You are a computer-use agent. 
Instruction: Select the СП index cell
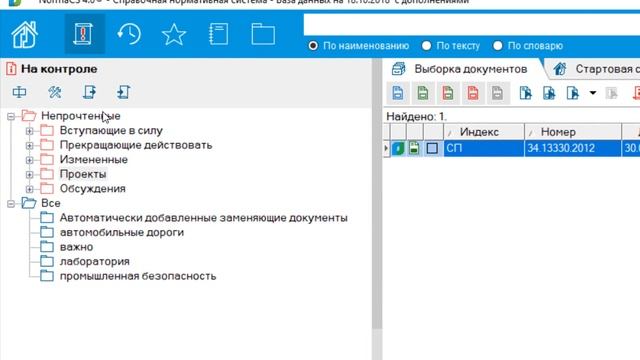click(484, 148)
